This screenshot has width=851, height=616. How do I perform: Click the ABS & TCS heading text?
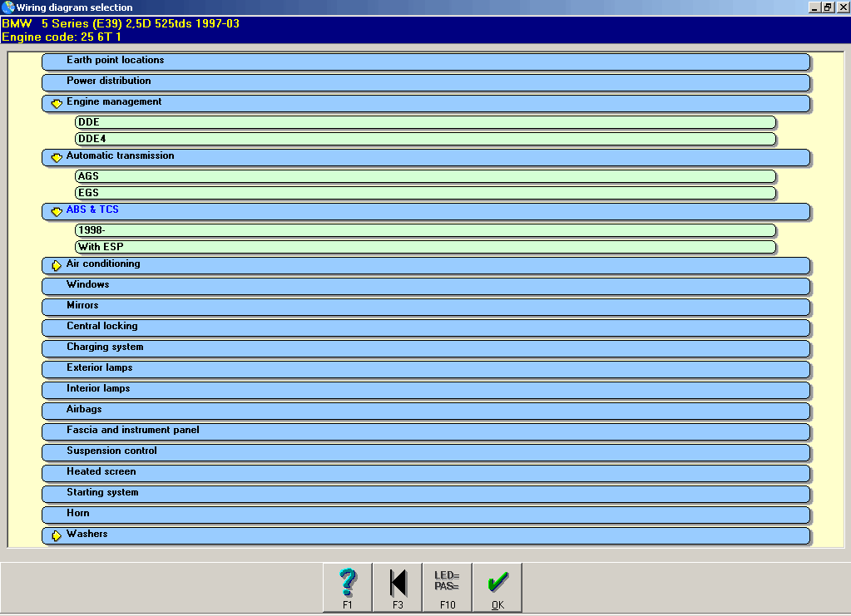(92, 209)
